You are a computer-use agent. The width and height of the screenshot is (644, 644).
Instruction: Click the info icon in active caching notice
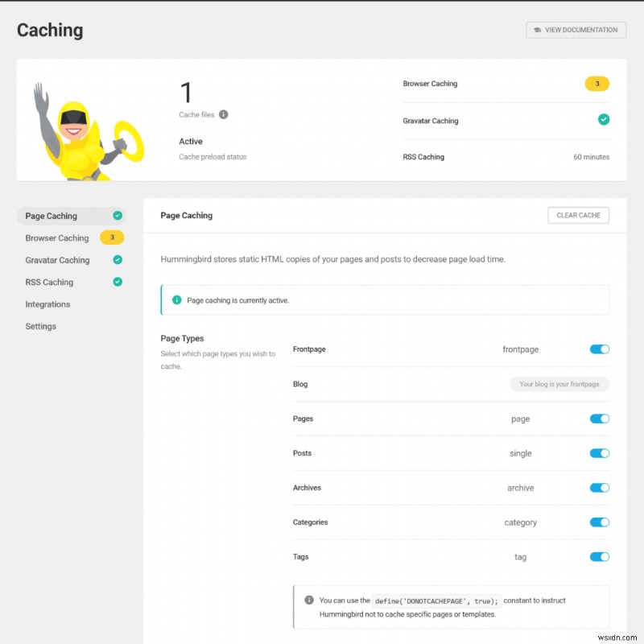[x=176, y=299]
